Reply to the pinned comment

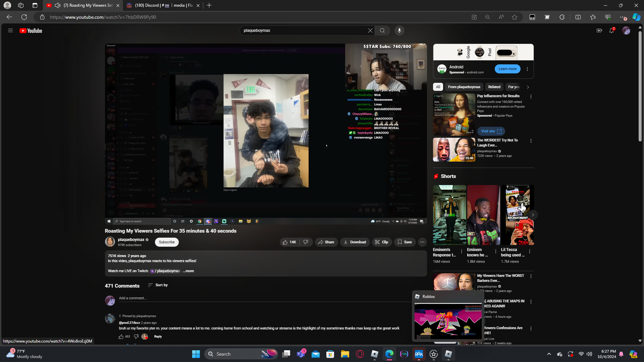158,337
